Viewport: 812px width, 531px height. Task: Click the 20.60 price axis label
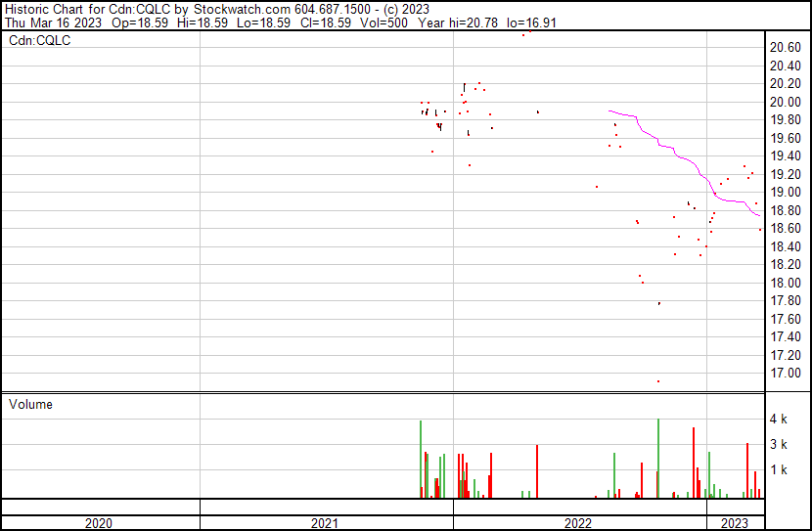(x=786, y=47)
